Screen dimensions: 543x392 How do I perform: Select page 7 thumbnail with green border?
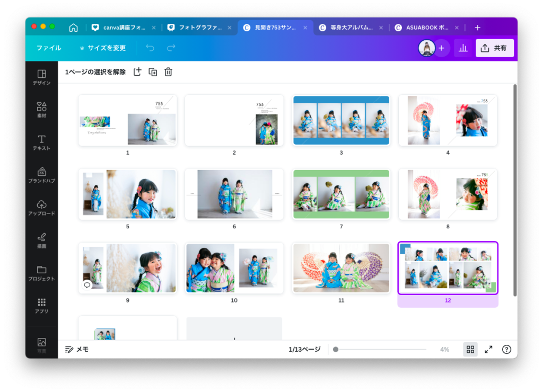341,194
